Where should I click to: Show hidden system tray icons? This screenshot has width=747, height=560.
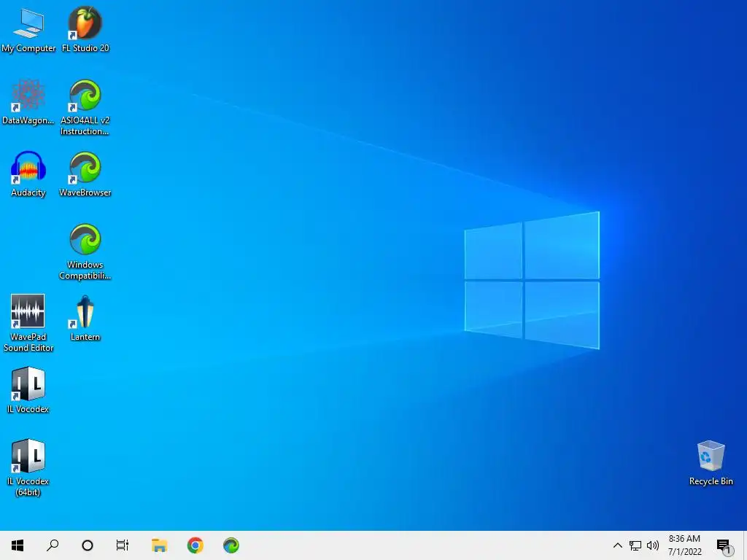(x=617, y=545)
